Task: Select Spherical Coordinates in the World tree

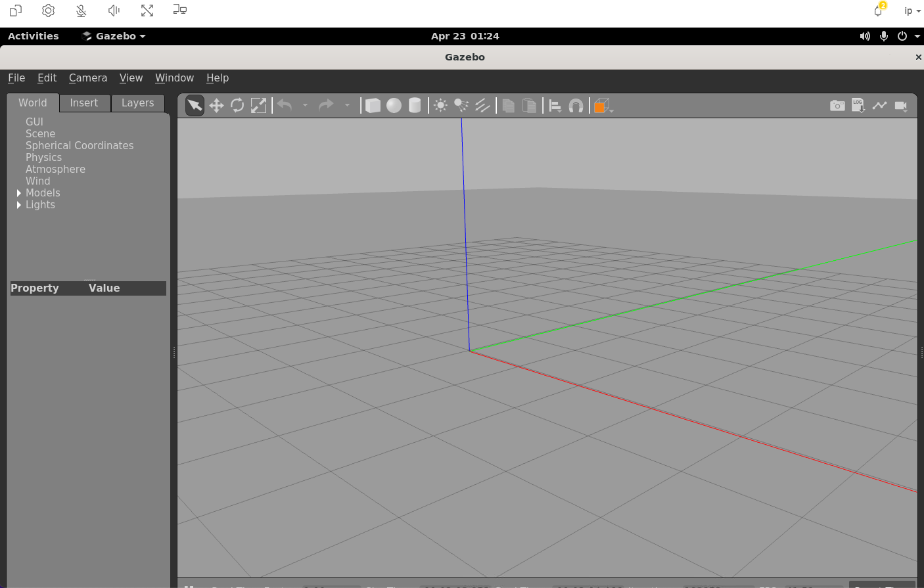Action: pos(80,146)
